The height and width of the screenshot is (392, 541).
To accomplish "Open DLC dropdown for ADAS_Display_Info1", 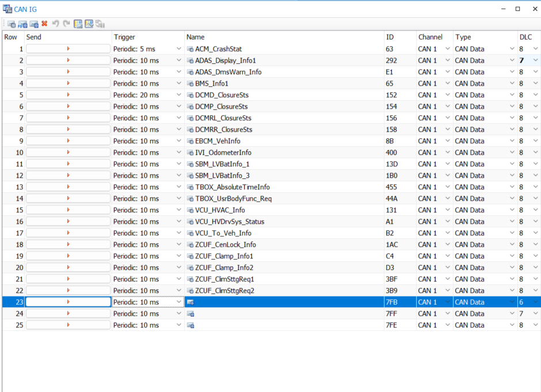I will [x=535, y=60].
